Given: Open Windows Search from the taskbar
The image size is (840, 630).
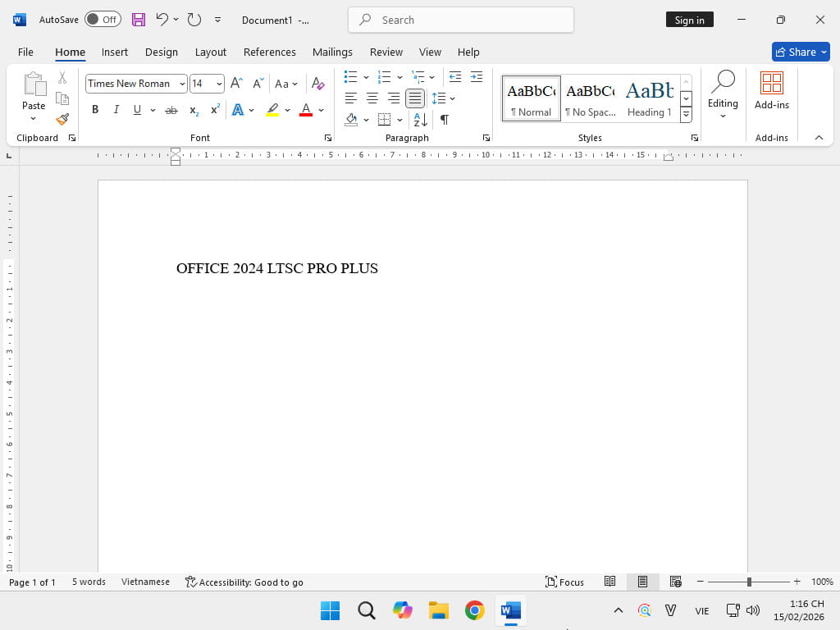Looking at the screenshot, I should (x=367, y=610).
